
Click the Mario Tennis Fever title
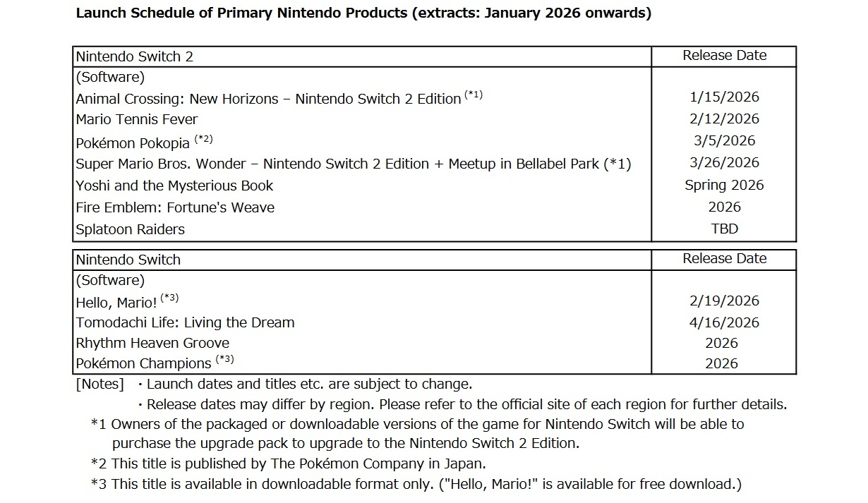coord(137,119)
